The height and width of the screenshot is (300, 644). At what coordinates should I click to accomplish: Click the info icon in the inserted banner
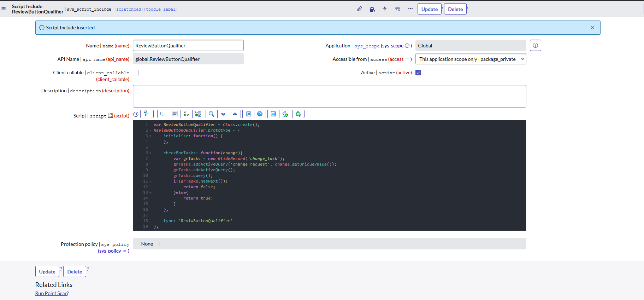pos(42,28)
